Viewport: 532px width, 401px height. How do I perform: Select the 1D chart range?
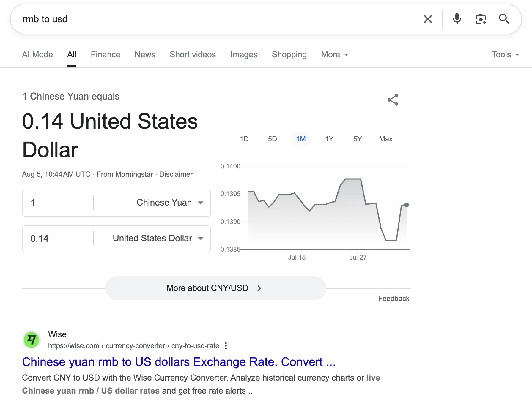click(x=244, y=139)
